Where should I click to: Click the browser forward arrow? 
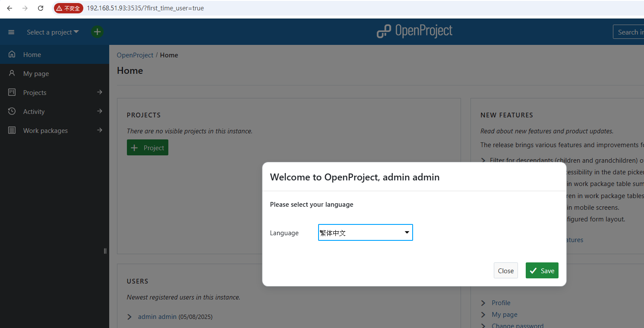(x=25, y=8)
